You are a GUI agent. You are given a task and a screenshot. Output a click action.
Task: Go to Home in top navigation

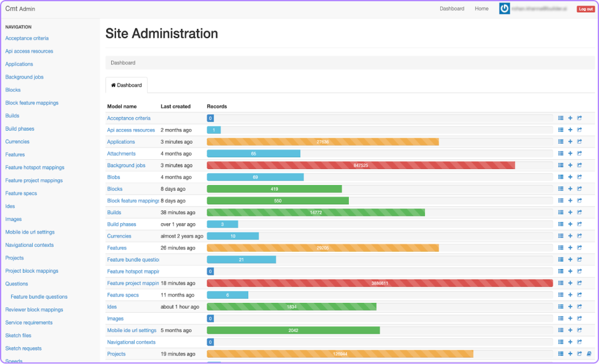[x=482, y=9]
